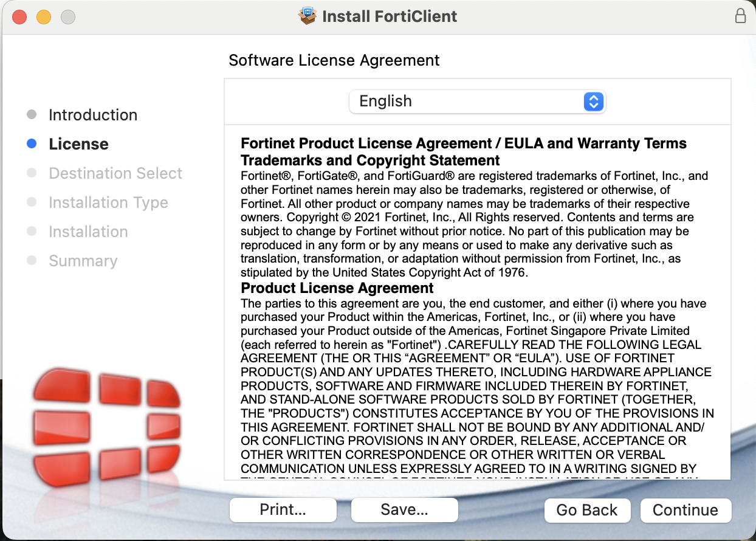Viewport: 756px width, 541px height.
Task: Print the license agreement
Action: 283,510
